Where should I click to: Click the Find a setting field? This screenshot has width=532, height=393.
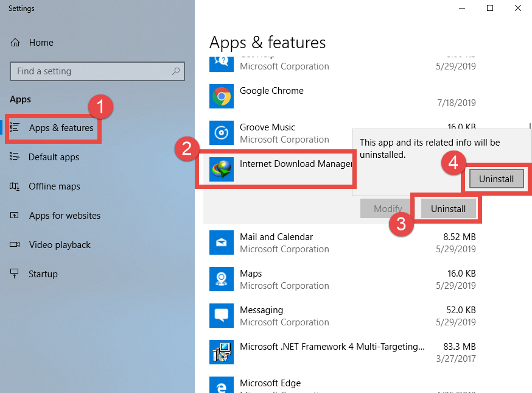click(x=97, y=71)
